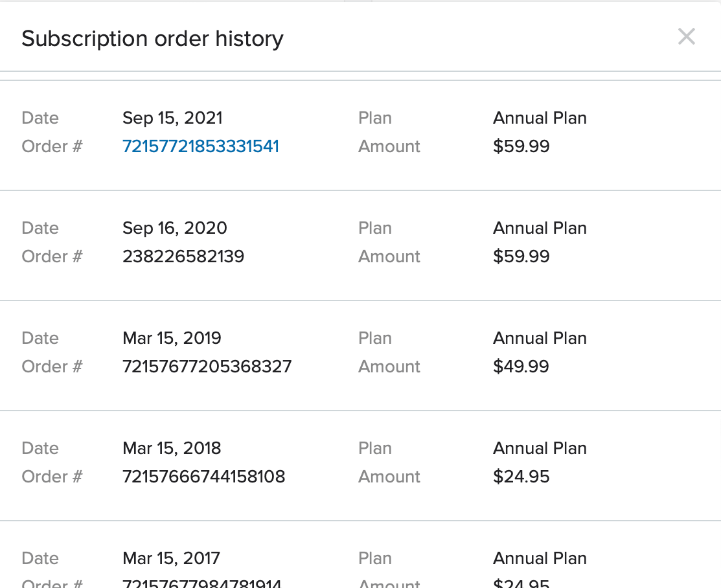This screenshot has height=588, width=721.
Task: Click Annual Plan in the 2021 order
Action: point(540,118)
